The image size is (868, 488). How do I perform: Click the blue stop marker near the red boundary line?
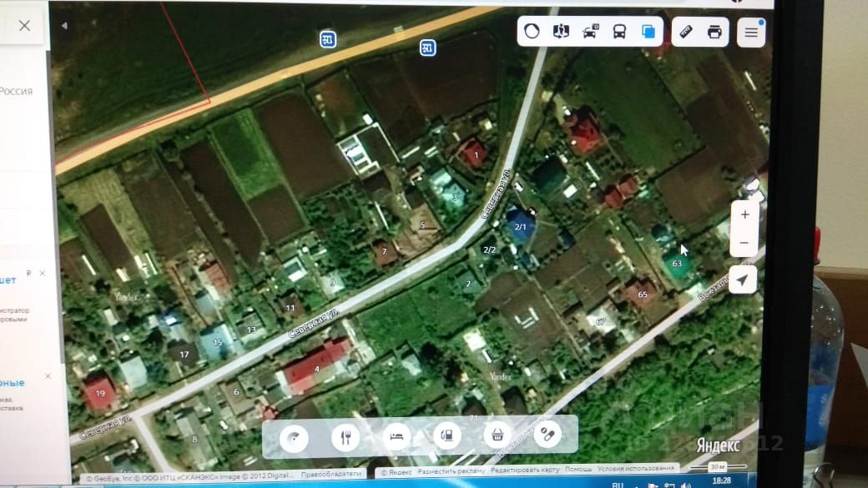328,39
